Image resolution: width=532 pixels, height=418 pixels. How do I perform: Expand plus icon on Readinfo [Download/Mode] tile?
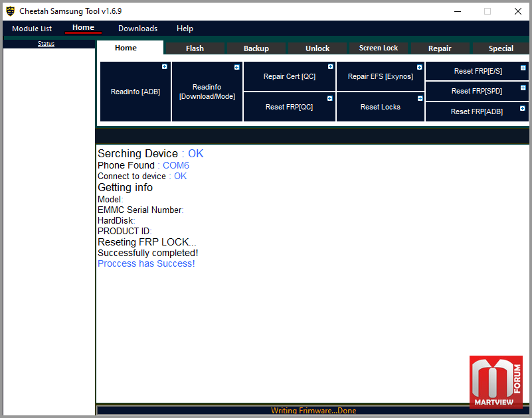point(237,67)
